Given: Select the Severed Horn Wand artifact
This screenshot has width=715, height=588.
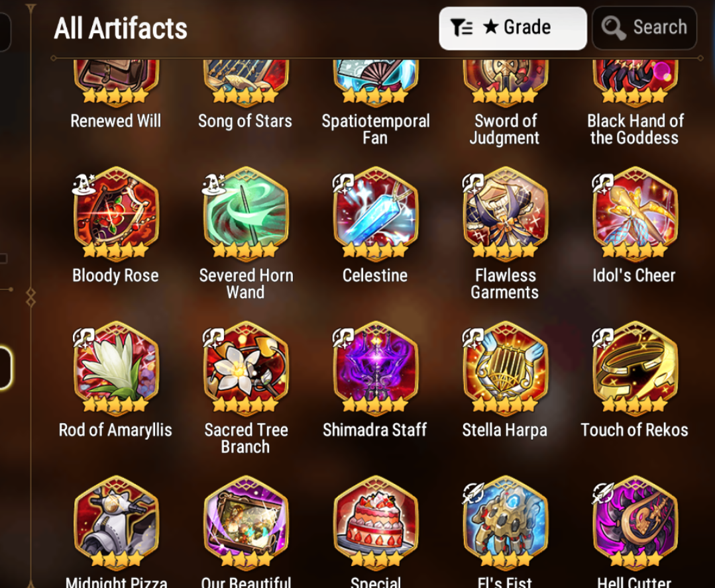Looking at the screenshot, I should (x=246, y=215).
